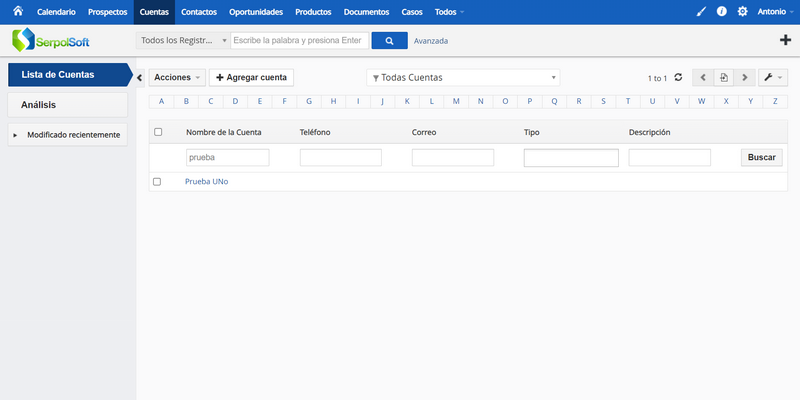Click the Descripción filter field
The width and height of the screenshot is (800, 400).
tap(669, 158)
